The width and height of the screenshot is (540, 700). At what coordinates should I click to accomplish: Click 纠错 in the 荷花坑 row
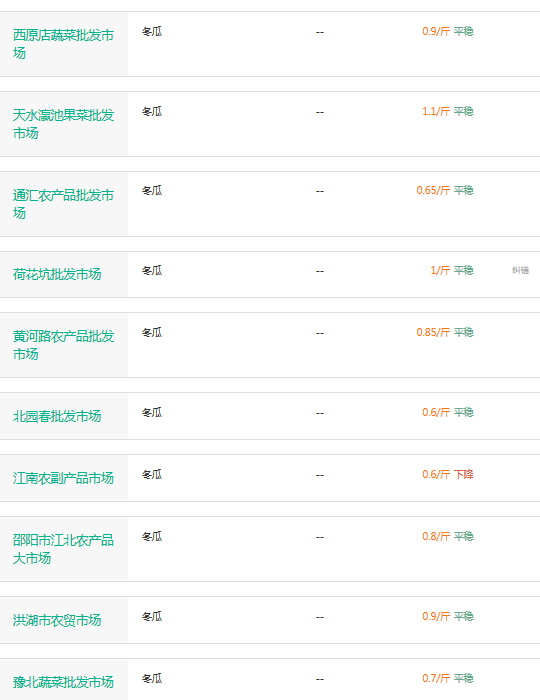520,270
